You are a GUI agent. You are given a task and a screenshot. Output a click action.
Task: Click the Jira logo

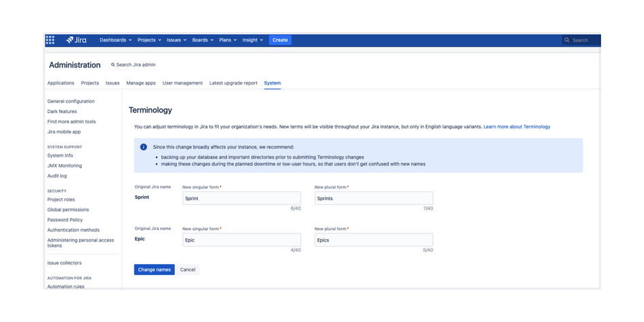[76, 40]
